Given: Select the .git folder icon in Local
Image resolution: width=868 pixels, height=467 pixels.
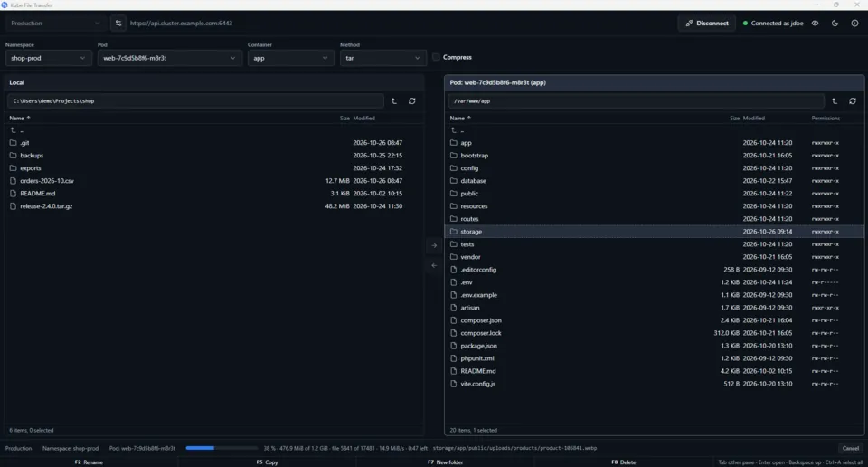Looking at the screenshot, I should tap(13, 143).
